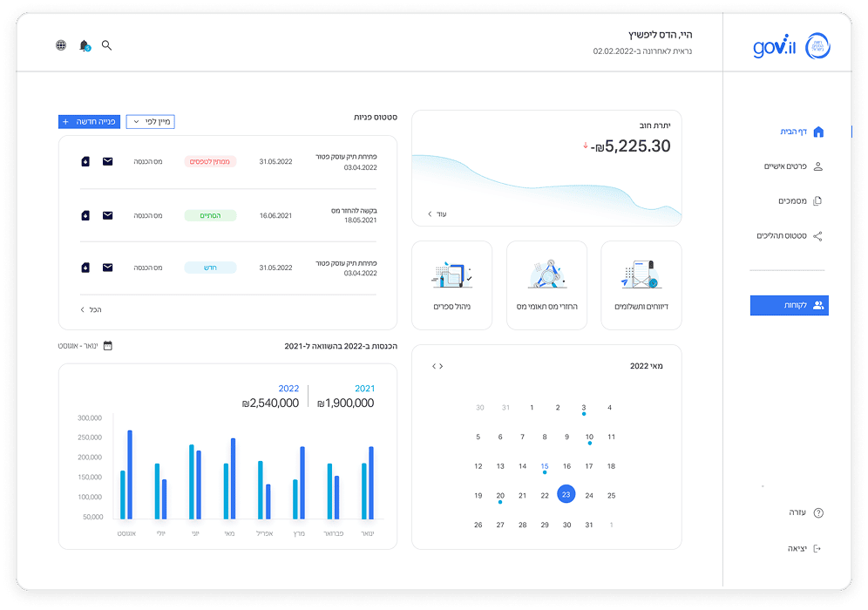Click the date 16.06.2021
The image size is (868, 610).
pyautogui.click(x=275, y=215)
